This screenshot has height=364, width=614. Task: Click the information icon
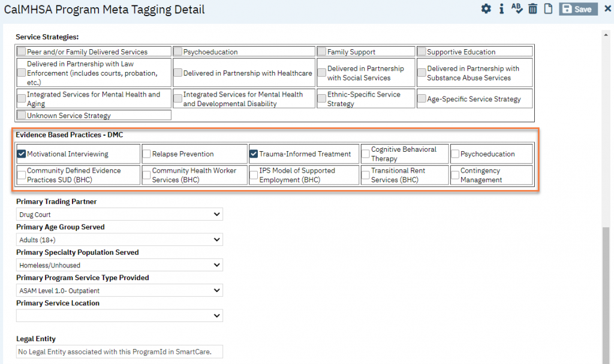[502, 8]
